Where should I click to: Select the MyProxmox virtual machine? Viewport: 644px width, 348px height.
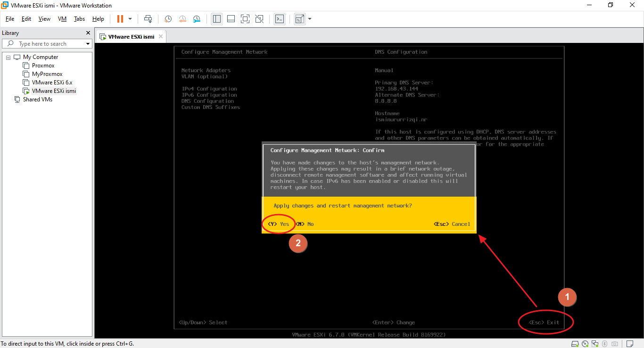[x=47, y=74]
